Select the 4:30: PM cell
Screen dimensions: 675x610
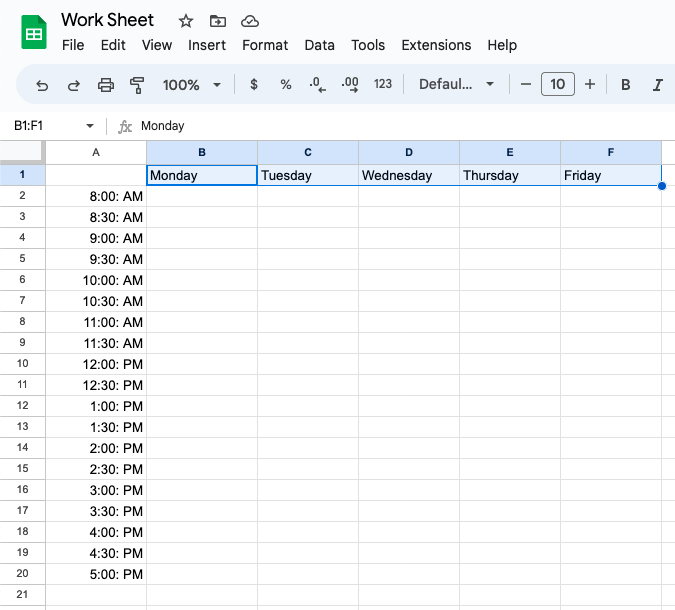click(x=96, y=553)
